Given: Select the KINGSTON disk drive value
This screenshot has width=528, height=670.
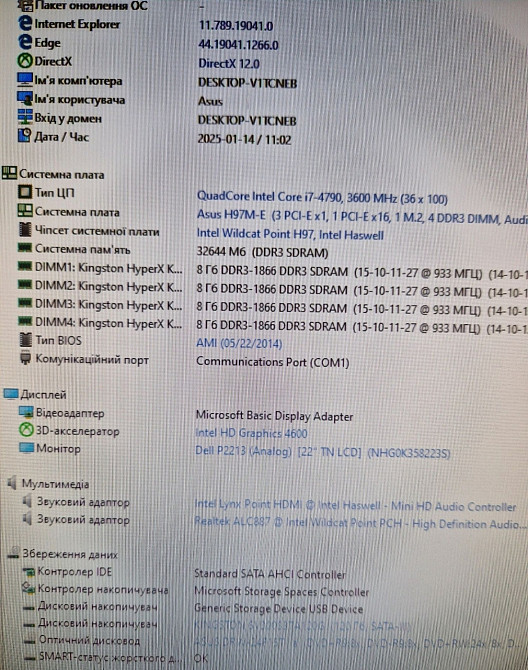Looking at the screenshot, I should click(x=302, y=626).
